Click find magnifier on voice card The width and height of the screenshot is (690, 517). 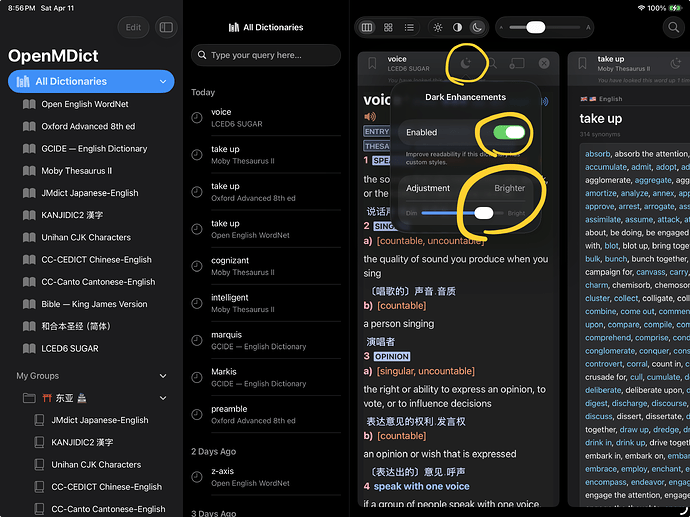(492, 63)
